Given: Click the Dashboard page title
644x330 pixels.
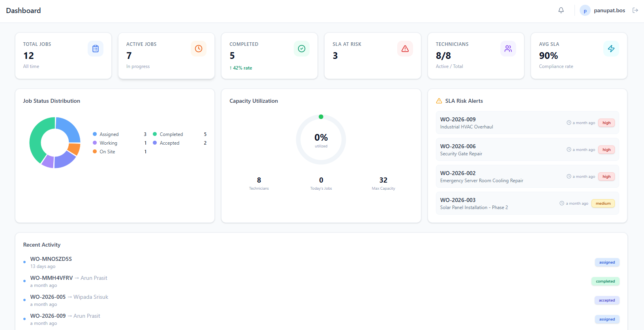Looking at the screenshot, I should 23,11.
